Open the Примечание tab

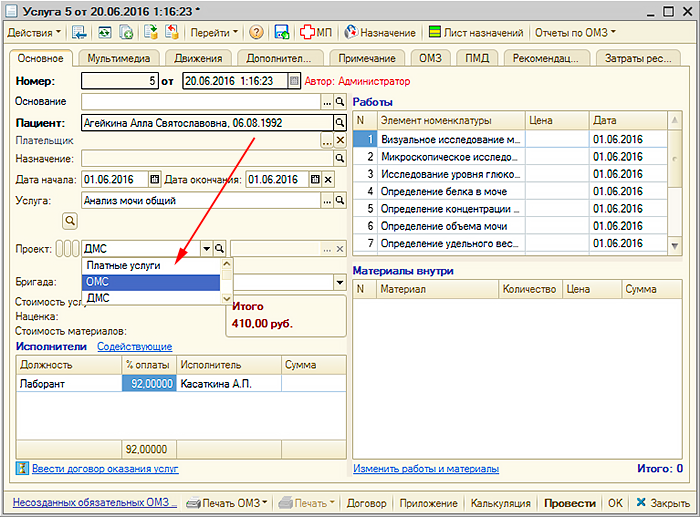pyautogui.click(x=366, y=58)
